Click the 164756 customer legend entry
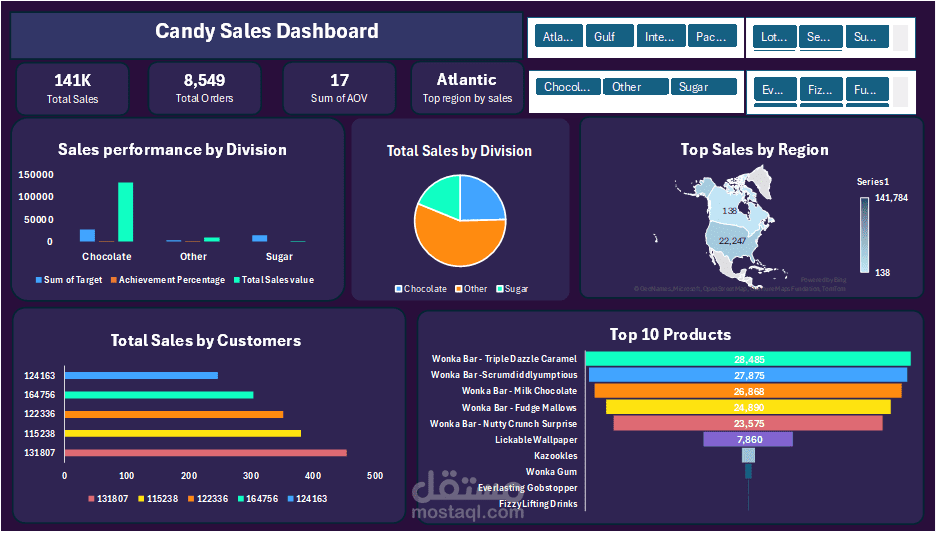 258,499
